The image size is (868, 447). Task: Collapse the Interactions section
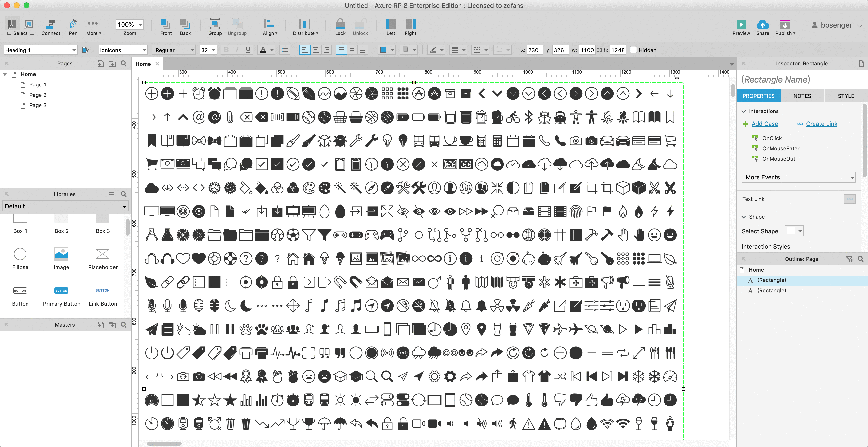coord(744,111)
